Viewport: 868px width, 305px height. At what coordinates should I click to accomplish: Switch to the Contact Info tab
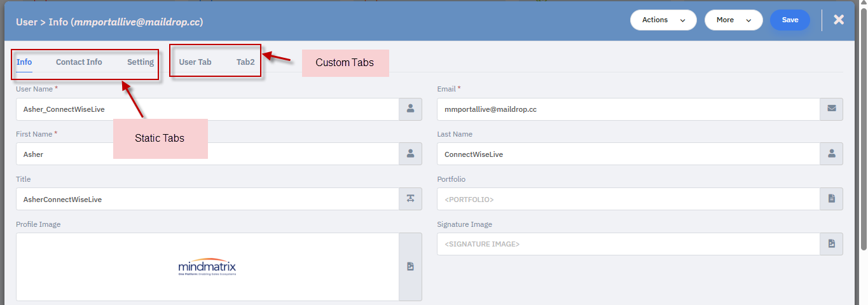(79, 62)
